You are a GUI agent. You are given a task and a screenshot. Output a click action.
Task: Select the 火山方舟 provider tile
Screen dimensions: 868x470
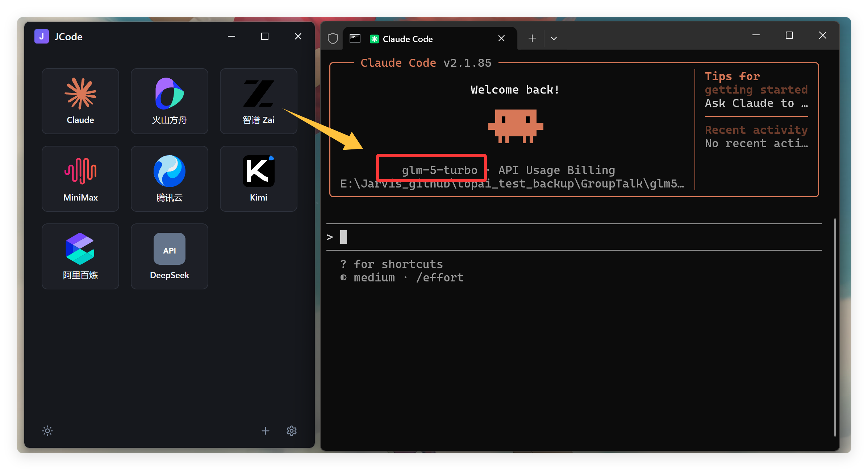coord(169,101)
